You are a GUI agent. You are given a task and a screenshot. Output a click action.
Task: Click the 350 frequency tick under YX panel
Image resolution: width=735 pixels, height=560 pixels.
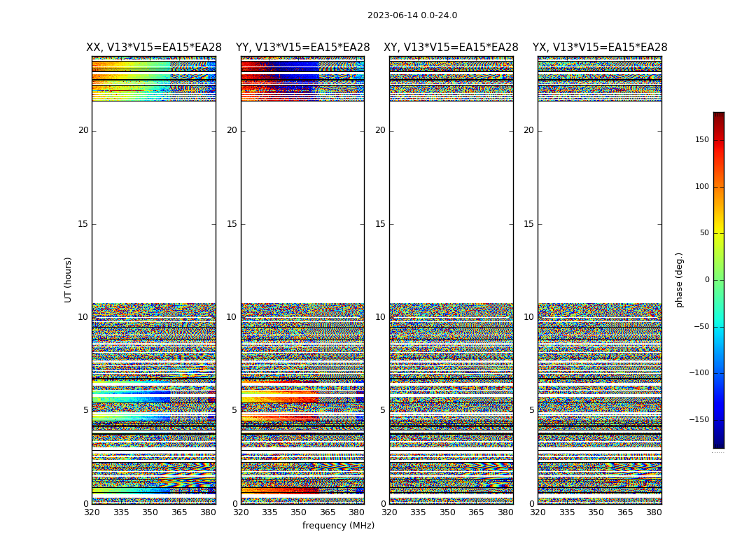[596, 512]
